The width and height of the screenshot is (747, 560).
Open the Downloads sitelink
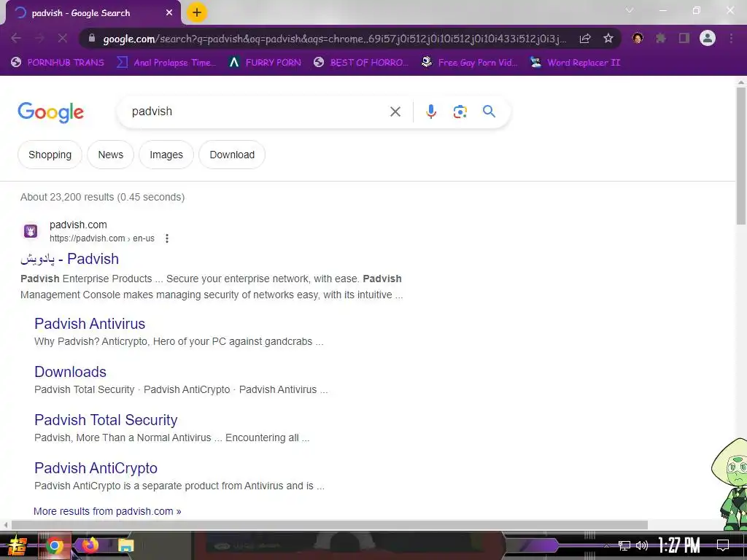pyautogui.click(x=70, y=372)
